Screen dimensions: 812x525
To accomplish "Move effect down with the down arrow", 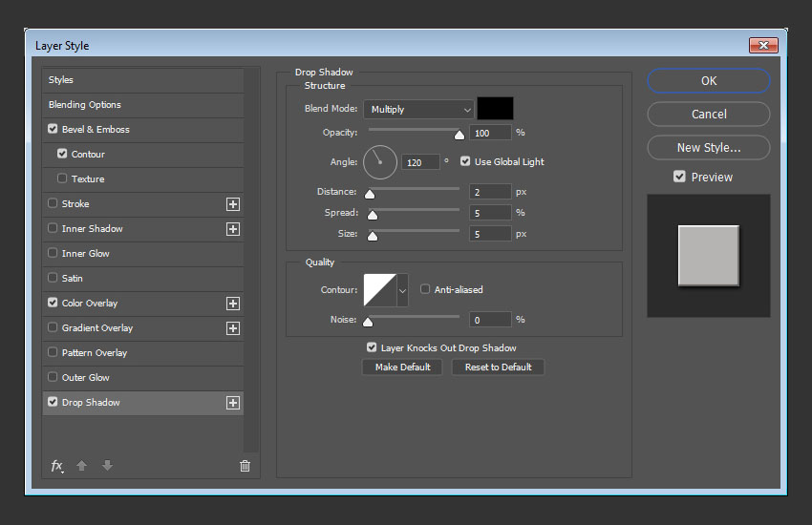I will pyautogui.click(x=107, y=466).
